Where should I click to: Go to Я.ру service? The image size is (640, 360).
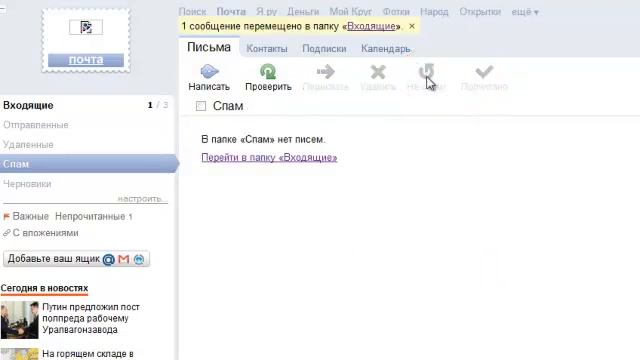267,12
